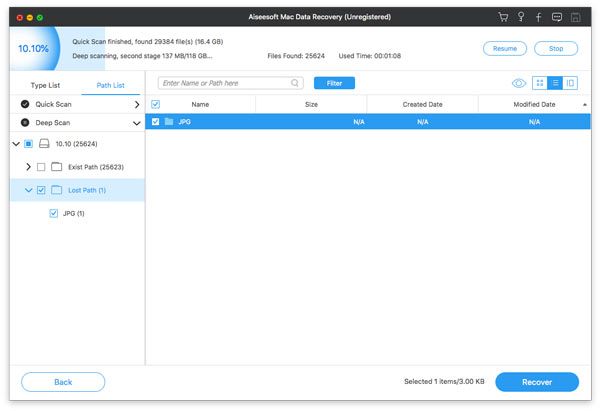Switch to thumbnail grid view

coord(541,83)
